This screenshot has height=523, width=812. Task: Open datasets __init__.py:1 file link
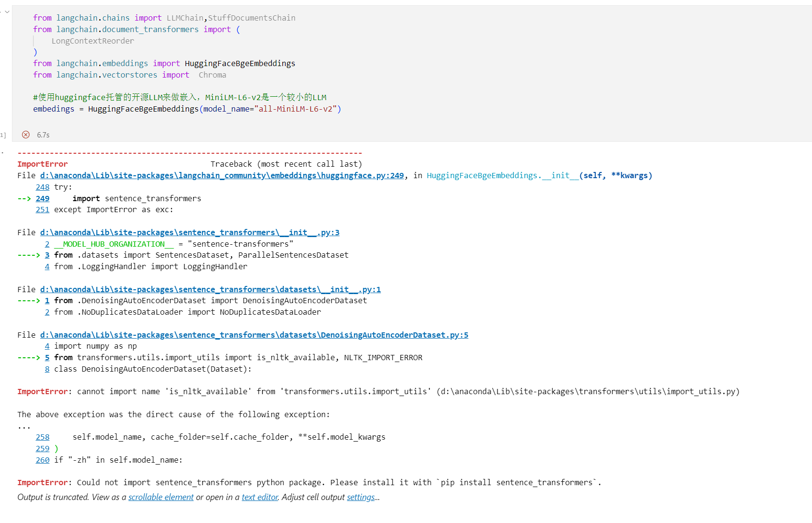click(x=211, y=289)
